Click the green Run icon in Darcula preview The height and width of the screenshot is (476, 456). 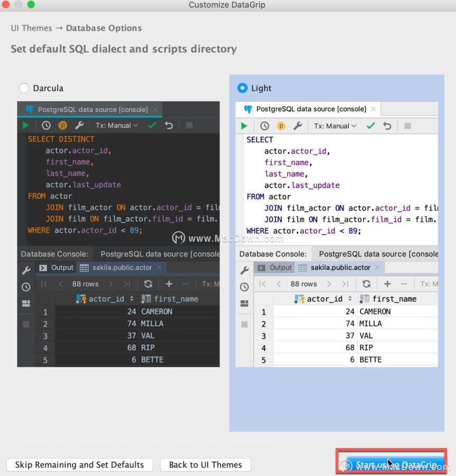pyautogui.click(x=26, y=126)
